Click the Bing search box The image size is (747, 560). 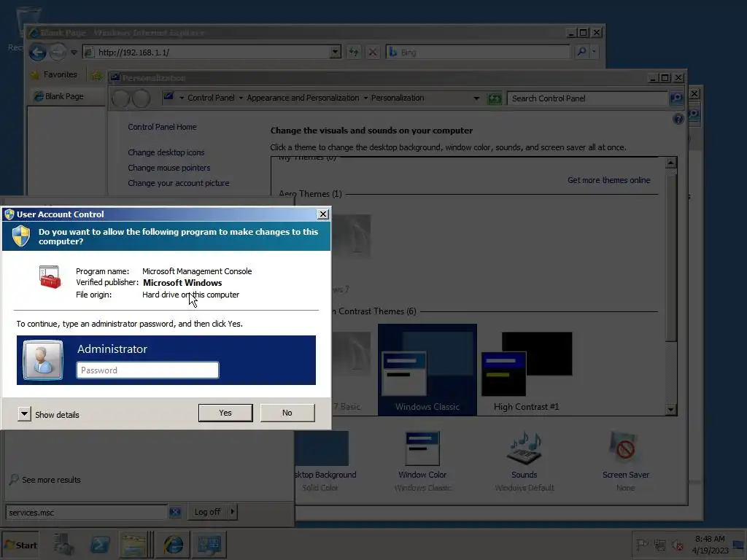478,52
